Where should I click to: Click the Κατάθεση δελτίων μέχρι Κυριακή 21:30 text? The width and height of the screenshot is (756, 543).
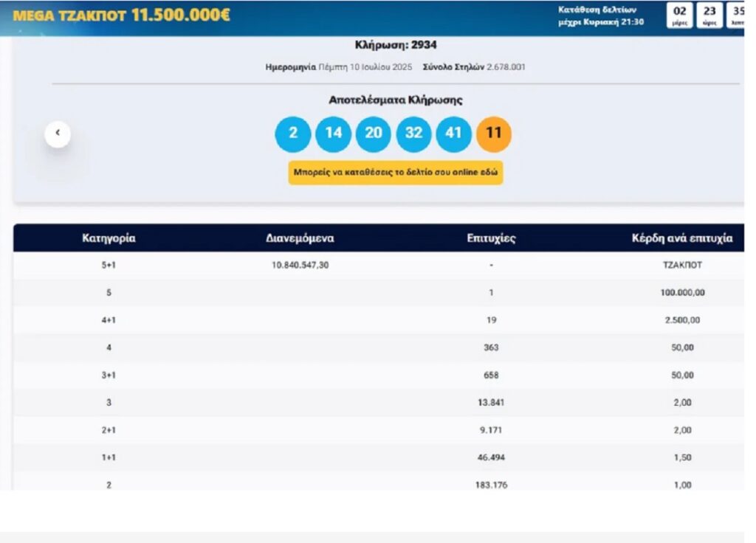pos(601,15)
